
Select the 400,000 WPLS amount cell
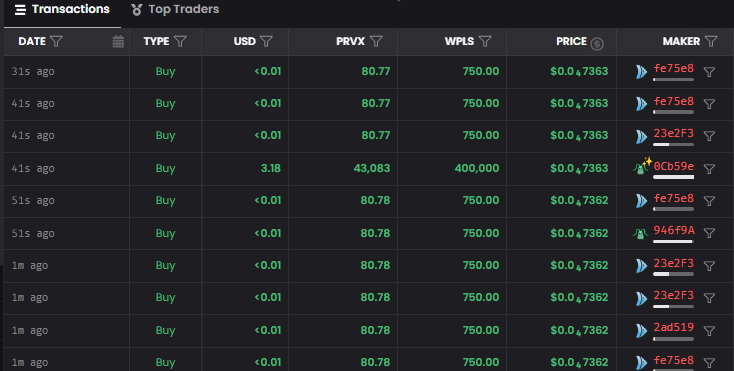477,168
